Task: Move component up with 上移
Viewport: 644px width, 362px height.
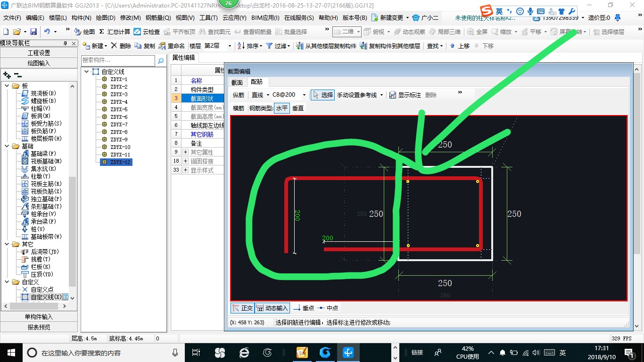Action: pos(460,46)
